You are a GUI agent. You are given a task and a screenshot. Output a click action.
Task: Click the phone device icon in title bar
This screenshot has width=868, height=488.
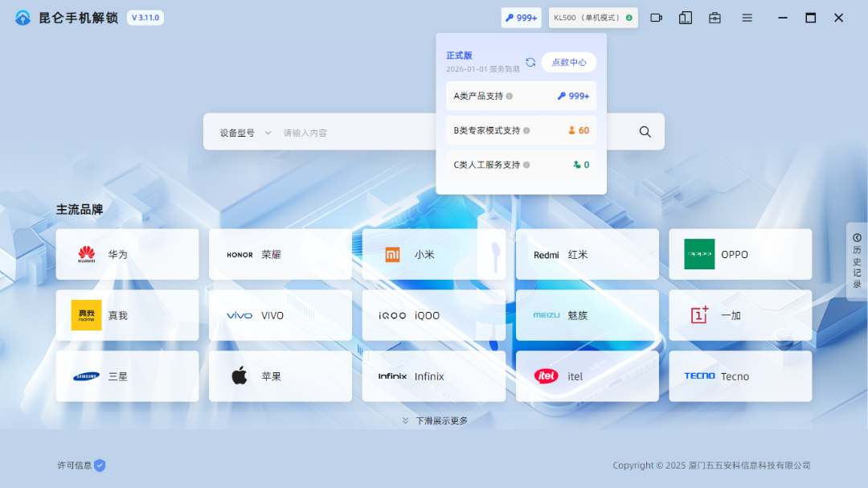pos(686,18)
